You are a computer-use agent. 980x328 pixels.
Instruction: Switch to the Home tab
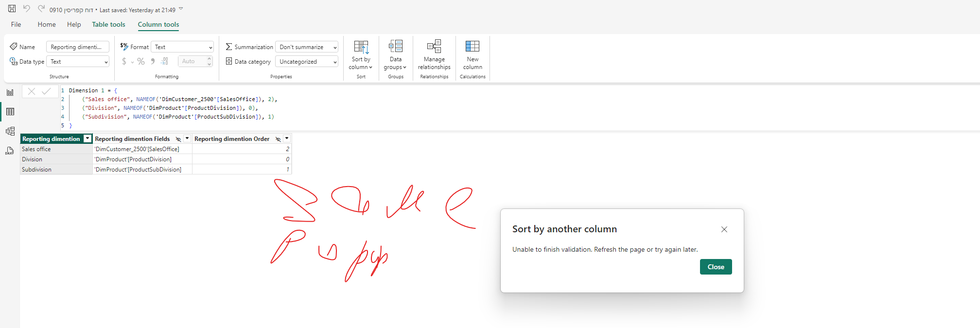point(47,24)
